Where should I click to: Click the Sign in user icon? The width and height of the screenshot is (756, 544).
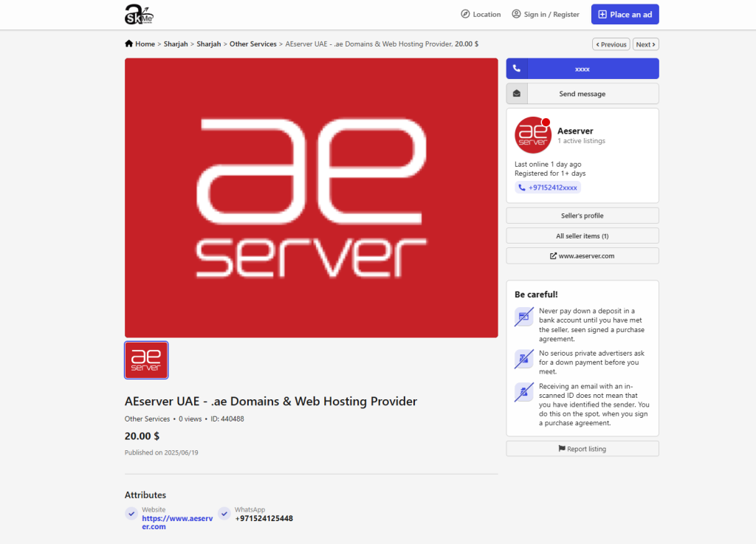516,14
